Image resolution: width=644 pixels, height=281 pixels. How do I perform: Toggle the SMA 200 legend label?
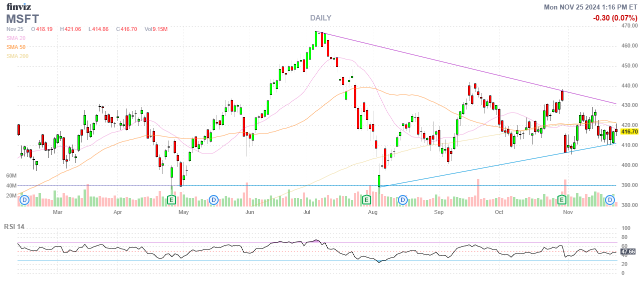[17, 56]
